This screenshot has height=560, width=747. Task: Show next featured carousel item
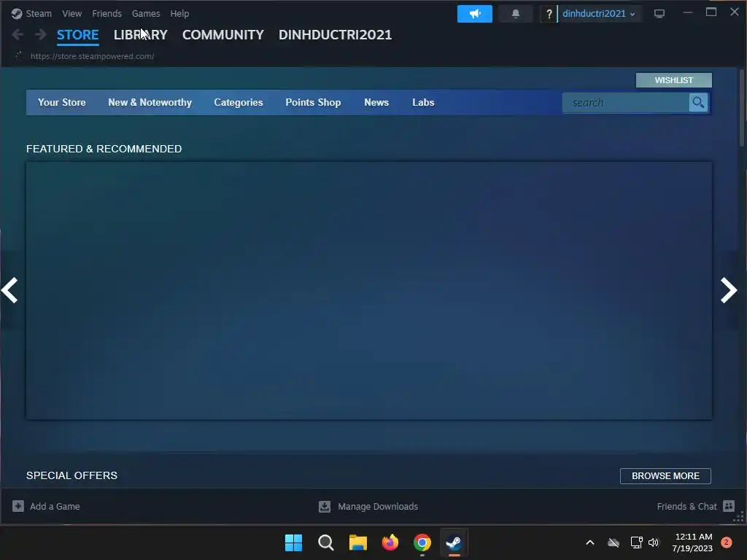tap(729, 290)
